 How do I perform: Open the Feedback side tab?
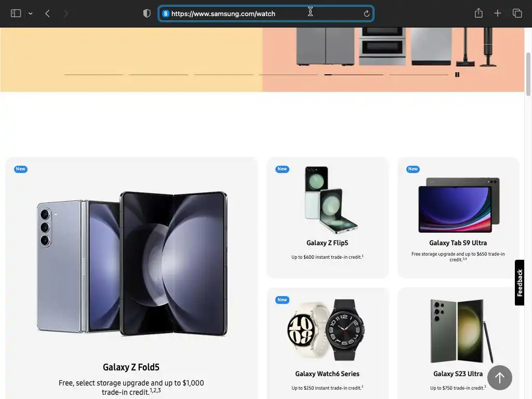(520, 283)
